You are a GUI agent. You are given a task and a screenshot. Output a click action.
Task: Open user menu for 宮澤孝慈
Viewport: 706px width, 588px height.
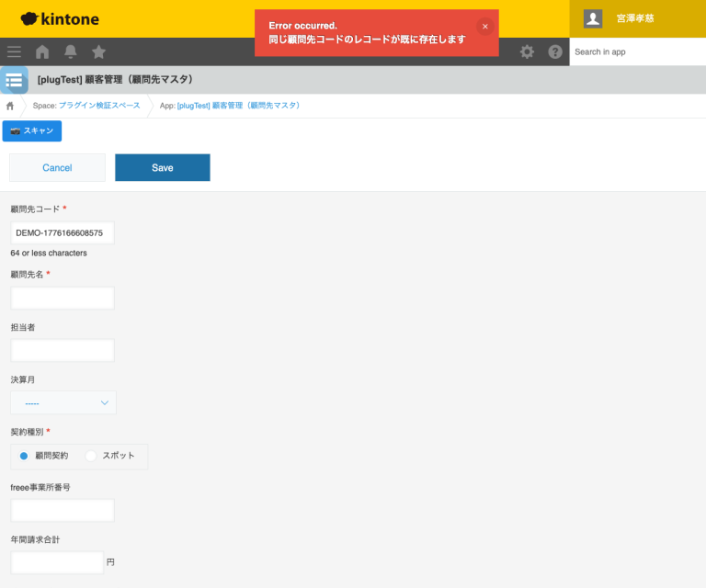[637, 18]
